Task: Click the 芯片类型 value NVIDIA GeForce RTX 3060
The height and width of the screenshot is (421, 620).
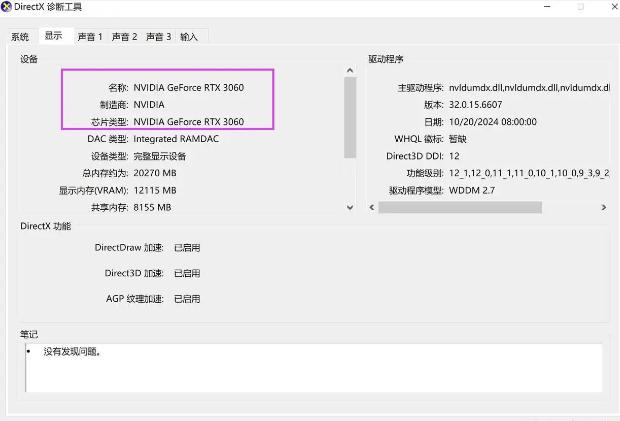Action: click(189, 122)
